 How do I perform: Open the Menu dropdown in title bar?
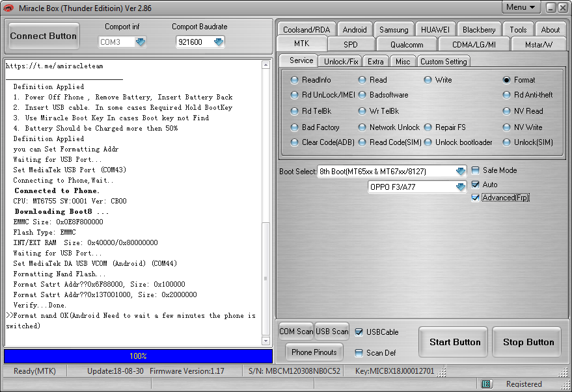tap(520, 7)
